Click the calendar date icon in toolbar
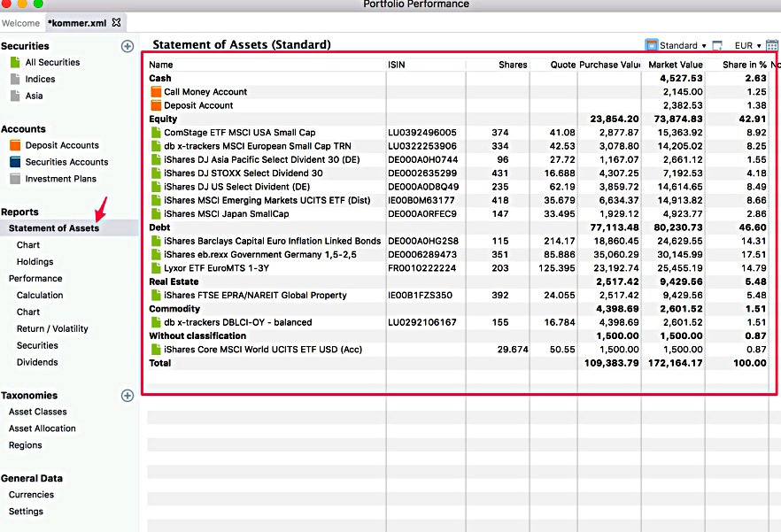The height and width of the screenshot is (532, 781). click(771, 45)
